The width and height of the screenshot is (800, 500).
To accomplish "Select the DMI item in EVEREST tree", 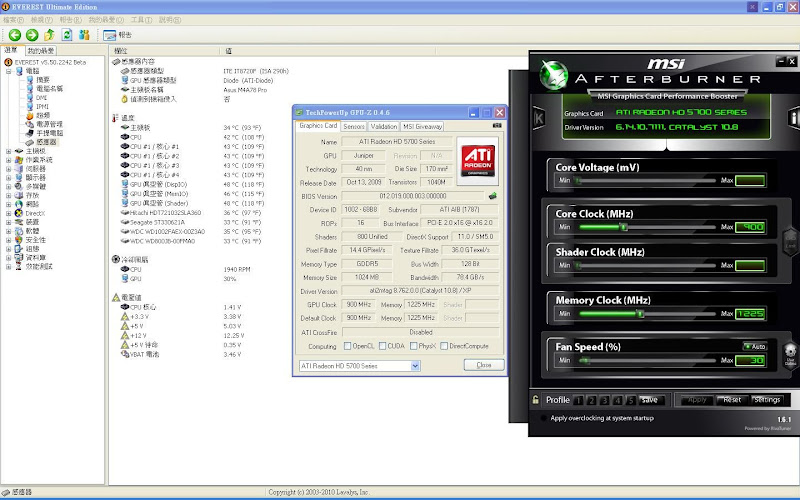I will [x=41, y=97].
